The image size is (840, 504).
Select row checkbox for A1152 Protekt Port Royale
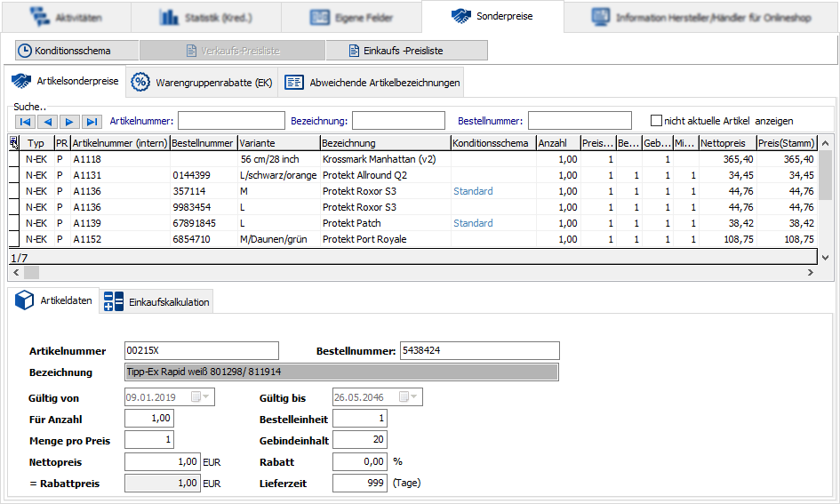[14, 239]
